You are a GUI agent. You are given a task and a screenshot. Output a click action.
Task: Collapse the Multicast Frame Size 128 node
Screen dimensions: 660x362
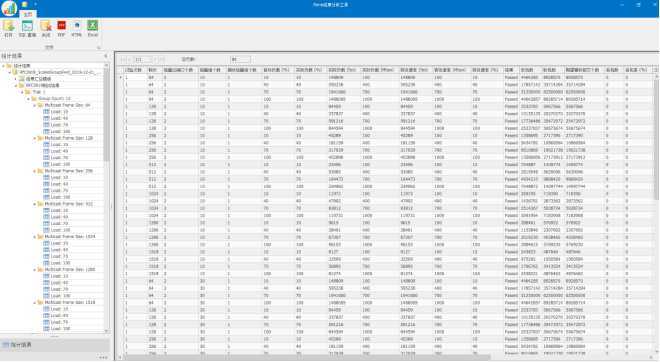point(35,138)
